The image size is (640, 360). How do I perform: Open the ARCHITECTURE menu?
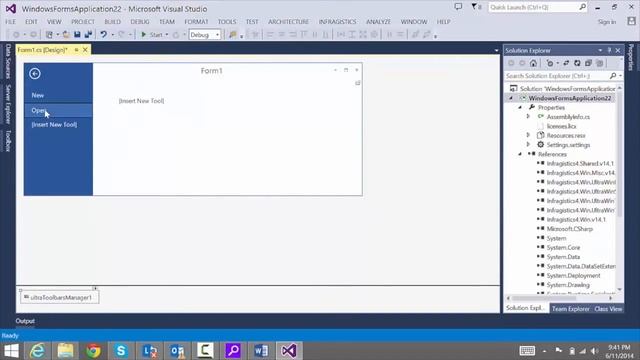pos(288,22)
